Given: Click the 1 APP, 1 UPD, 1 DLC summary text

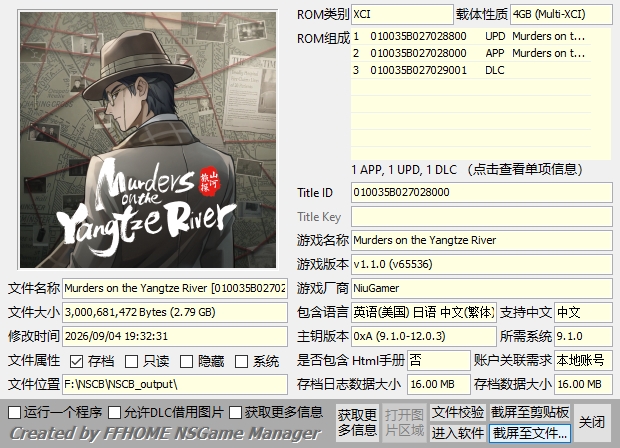Looking at the screenshot, I should pyautogui.click(x=467, y=170).
